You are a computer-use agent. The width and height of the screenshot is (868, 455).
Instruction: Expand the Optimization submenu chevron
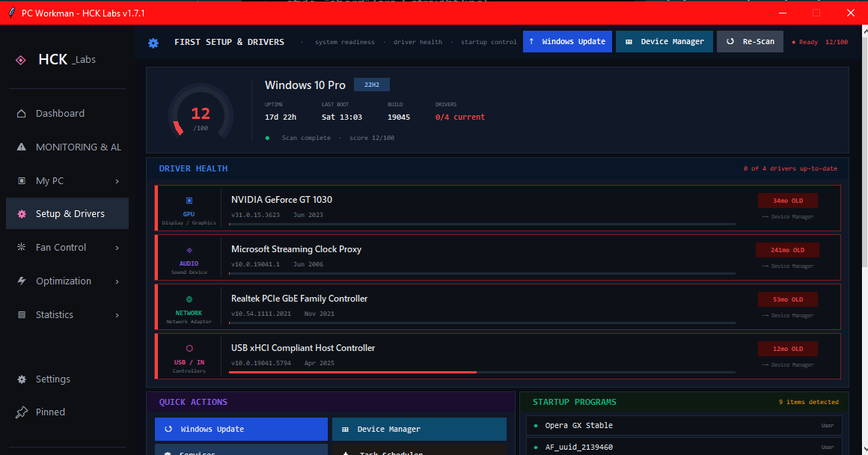pyautogui.click(x=117, y=281)
